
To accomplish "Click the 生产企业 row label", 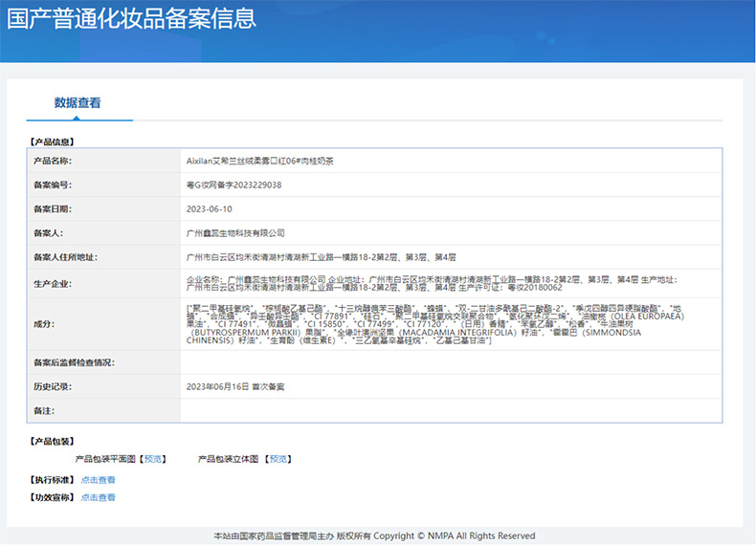I will point(53,284).
